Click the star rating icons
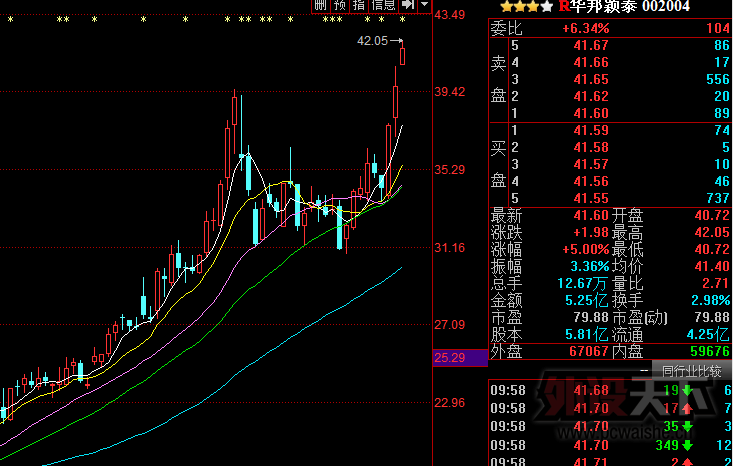This screenshot has width=734, height=466. coord(520,7)
